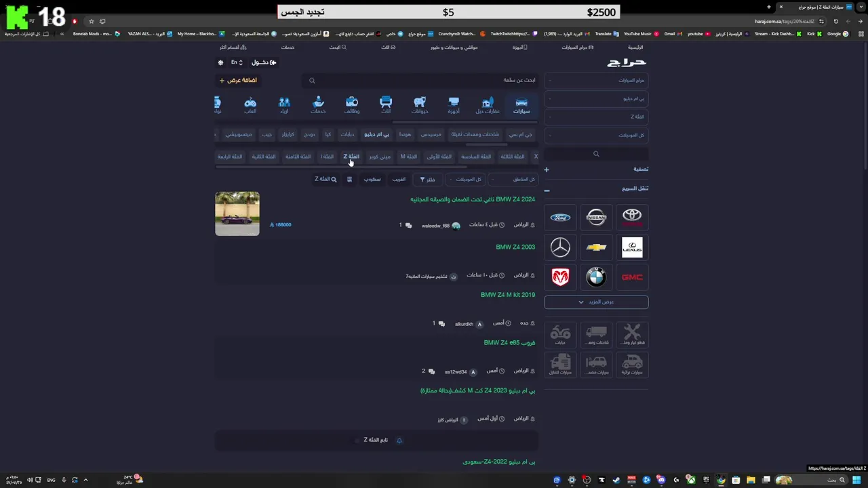Pick the Ford brand logo
This screenshot has height=488, width=868.
(x=560, y=218)
